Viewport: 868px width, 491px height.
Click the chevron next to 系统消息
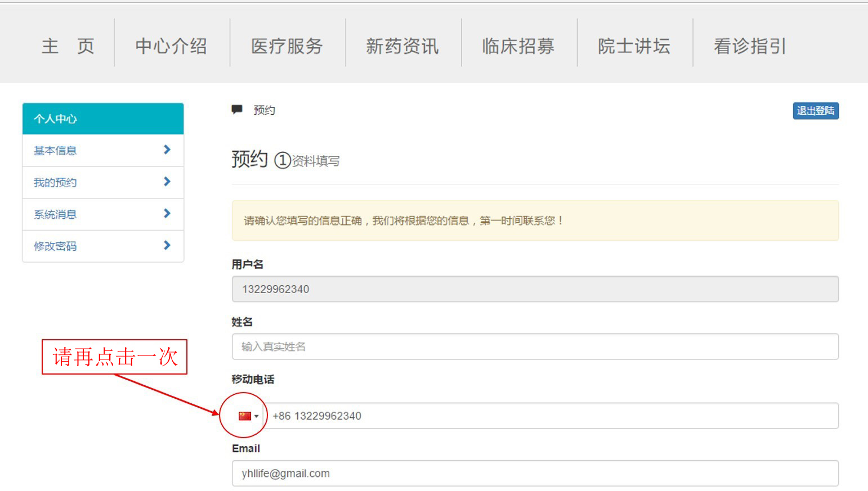167,213
